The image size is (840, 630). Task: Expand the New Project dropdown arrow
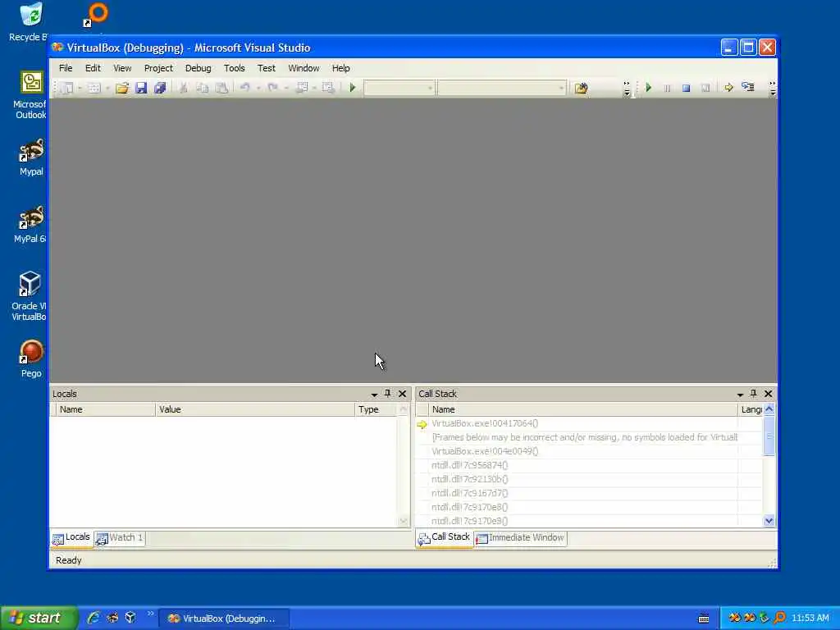80,88
